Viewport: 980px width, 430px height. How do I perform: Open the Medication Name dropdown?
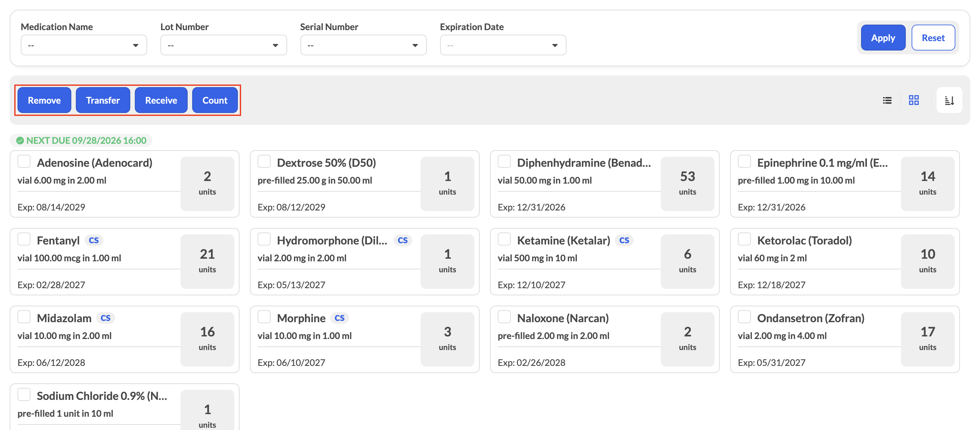(x=84, y=45)
